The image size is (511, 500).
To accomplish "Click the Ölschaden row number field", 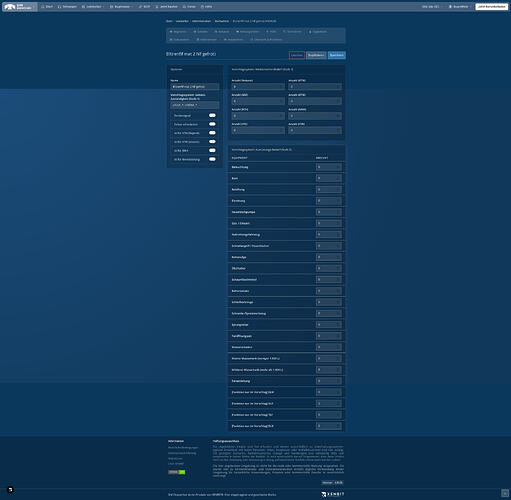I will tap(328, 268).
